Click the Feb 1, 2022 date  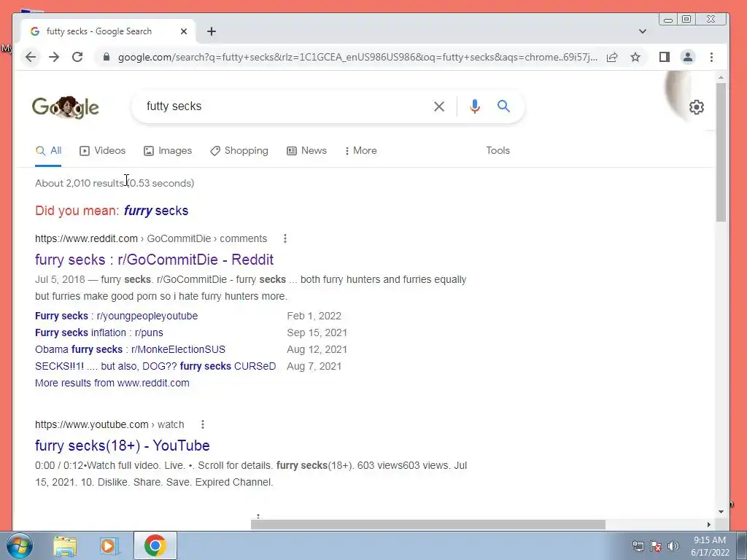click(x=314, y=316)
